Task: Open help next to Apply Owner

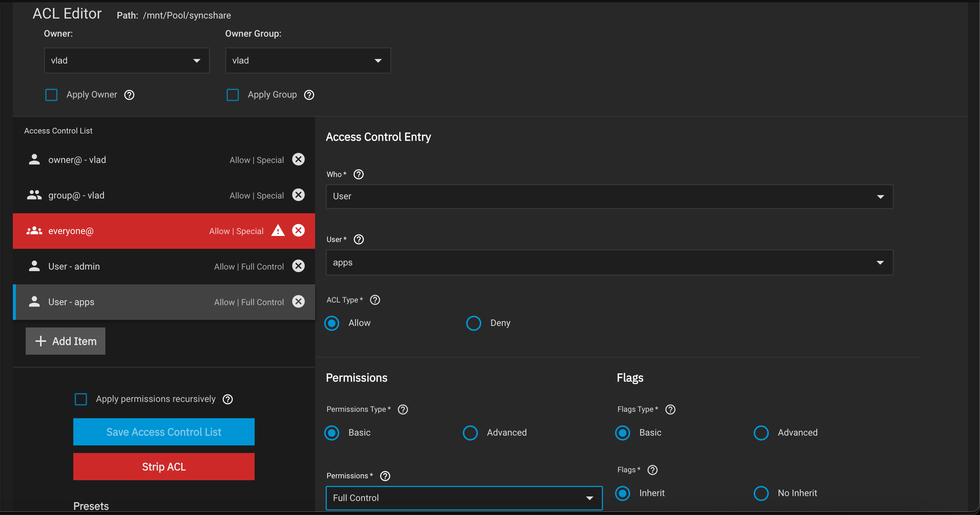Action: tap(129, 95)
